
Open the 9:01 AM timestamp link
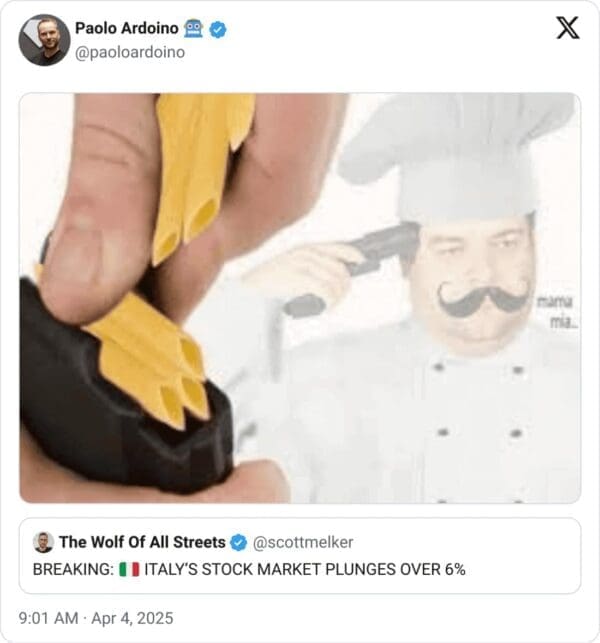(48, 618)
